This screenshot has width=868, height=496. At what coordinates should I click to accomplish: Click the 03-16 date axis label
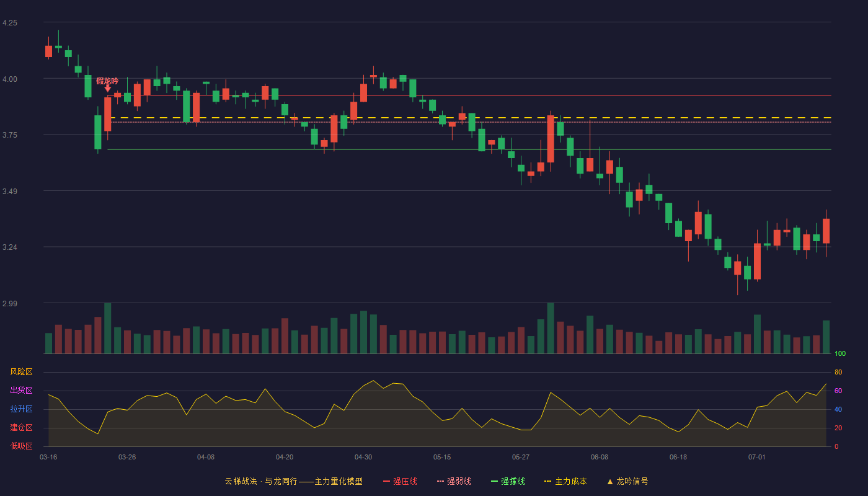click(x=48, y=457)
